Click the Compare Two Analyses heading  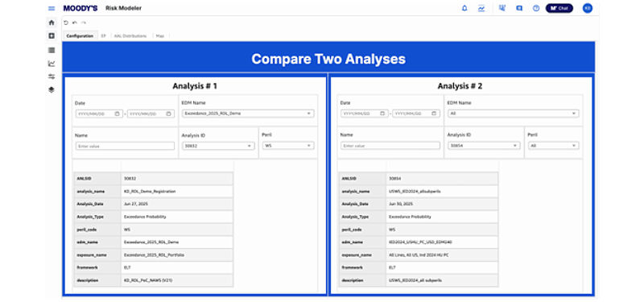pos(328,59)
